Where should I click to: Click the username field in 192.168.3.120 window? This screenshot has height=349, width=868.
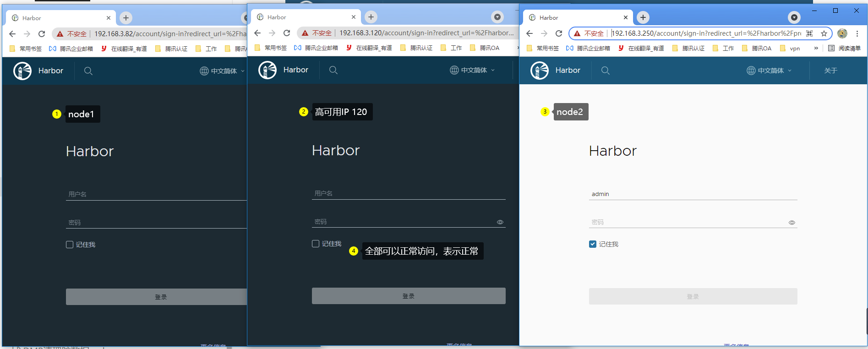409,193
